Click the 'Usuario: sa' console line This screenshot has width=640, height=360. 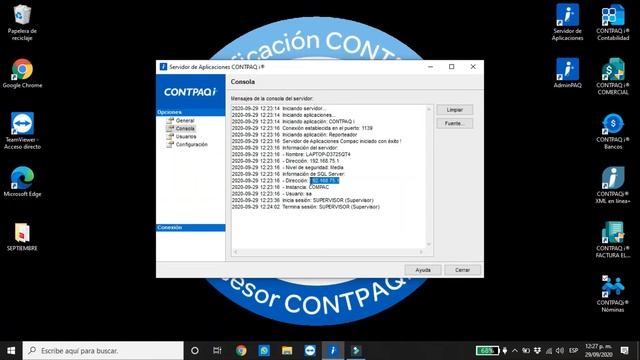point(272,193)
